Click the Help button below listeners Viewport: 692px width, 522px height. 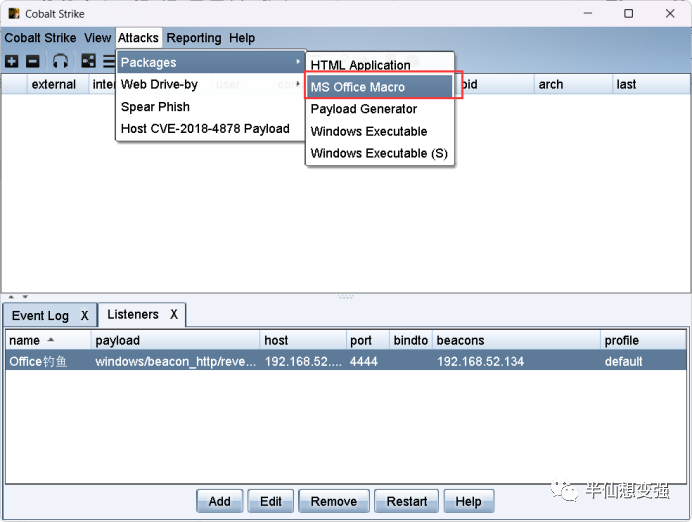pos(468,501)
